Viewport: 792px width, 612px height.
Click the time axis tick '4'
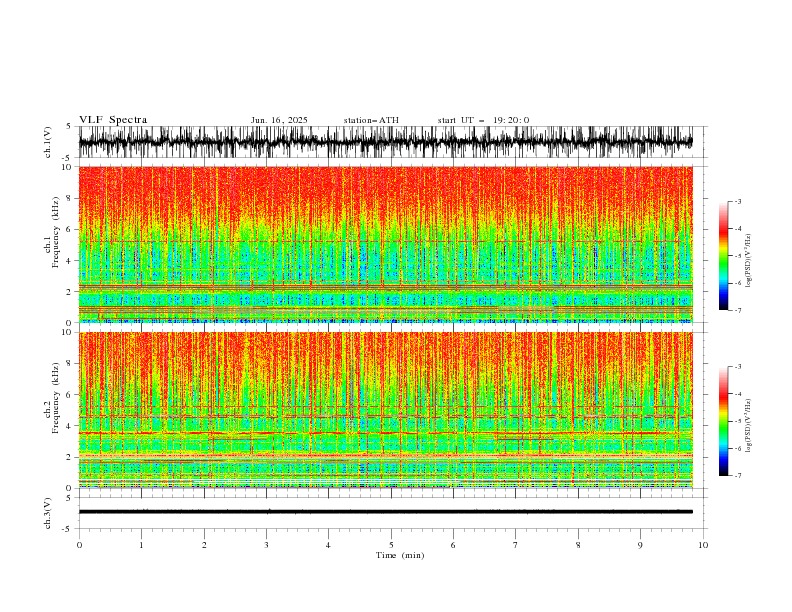coord(328,545)
